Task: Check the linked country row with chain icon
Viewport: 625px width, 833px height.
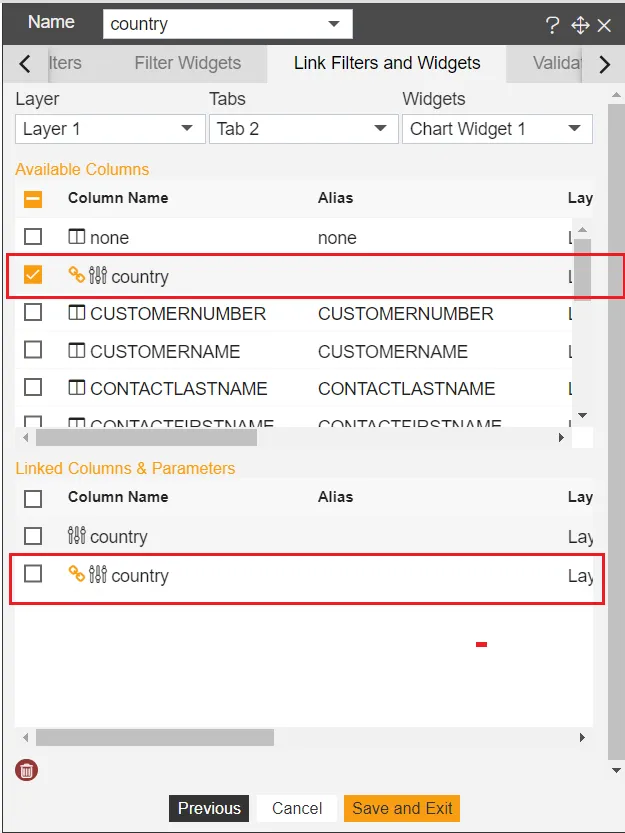Action: [x=33, y=574]
